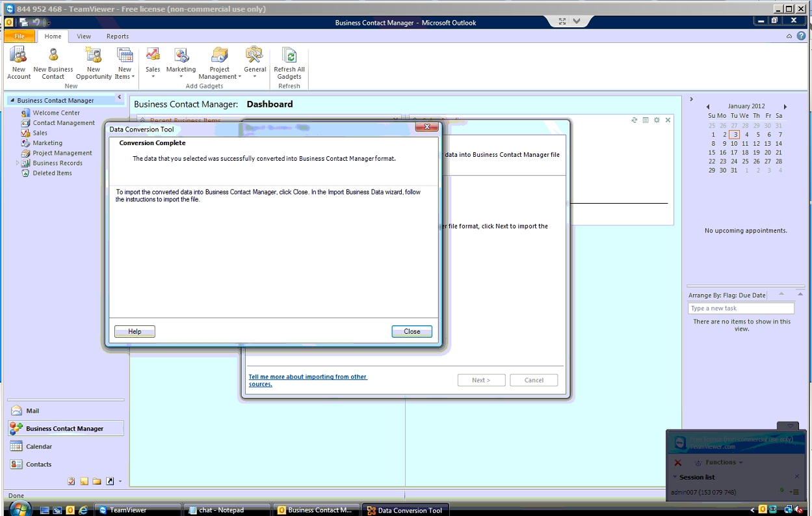Open the General gadgets dropdown
This screenshot has height=516, width=812.
click(x=255, y=63)
